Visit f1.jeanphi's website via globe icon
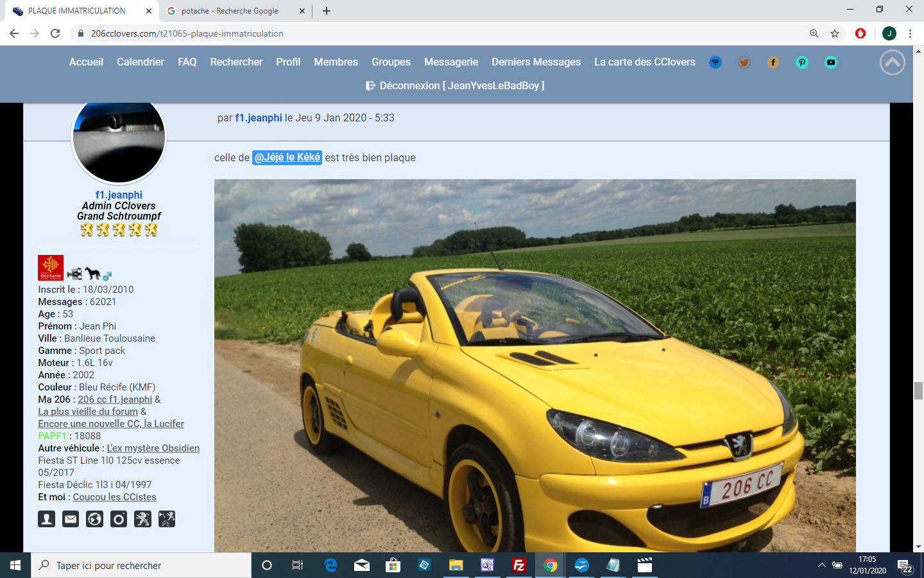Screen dimensions: 924x578 tap(94, 519)
